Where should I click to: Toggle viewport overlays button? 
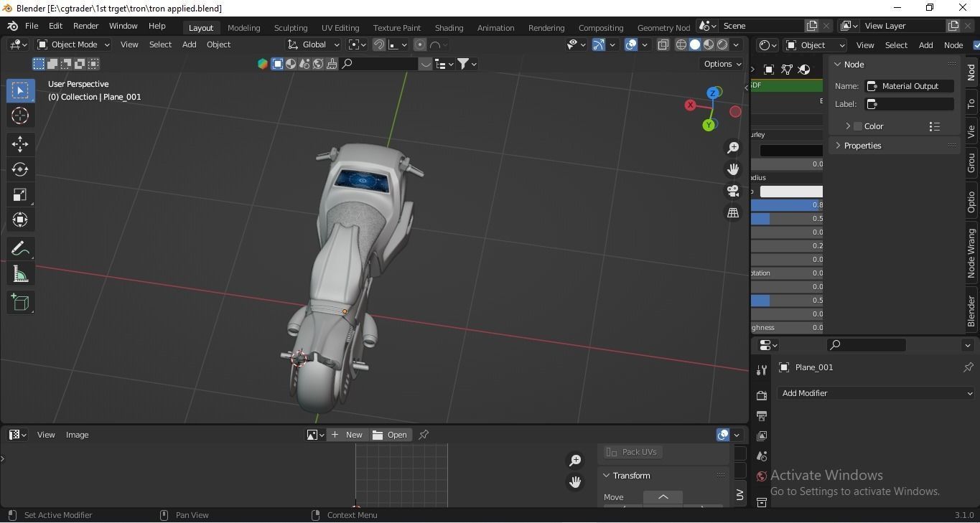[631, 44]
